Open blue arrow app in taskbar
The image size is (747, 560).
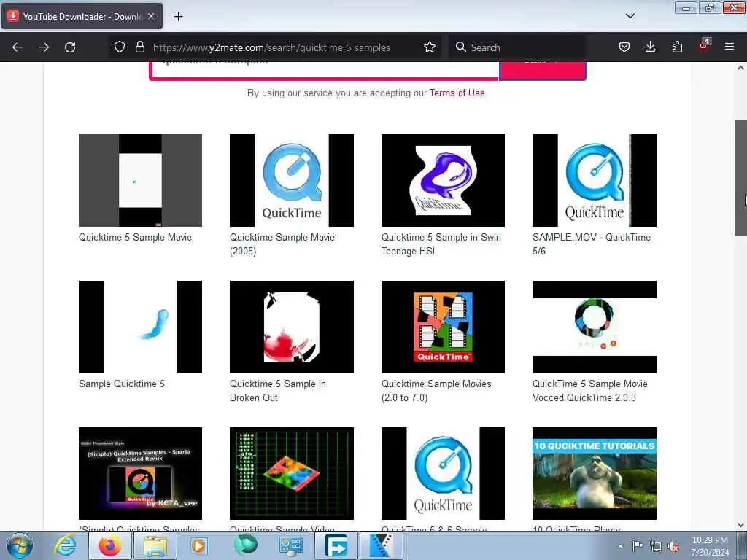336,545
